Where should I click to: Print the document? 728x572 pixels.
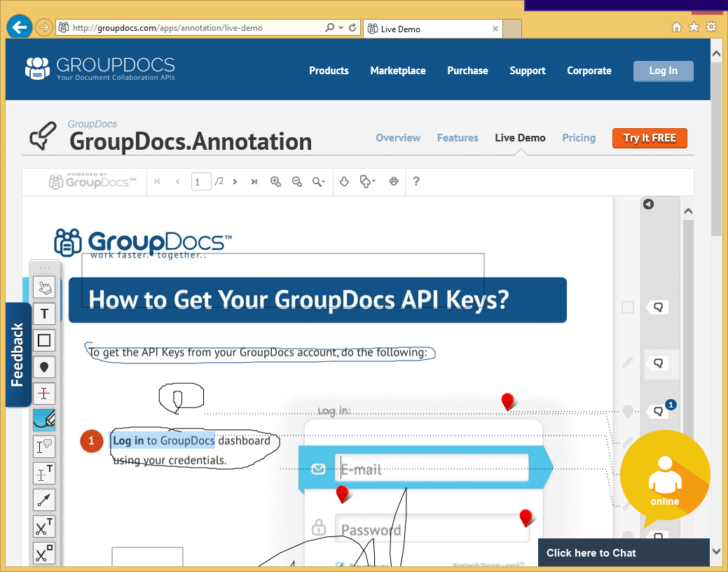point(394,181)
